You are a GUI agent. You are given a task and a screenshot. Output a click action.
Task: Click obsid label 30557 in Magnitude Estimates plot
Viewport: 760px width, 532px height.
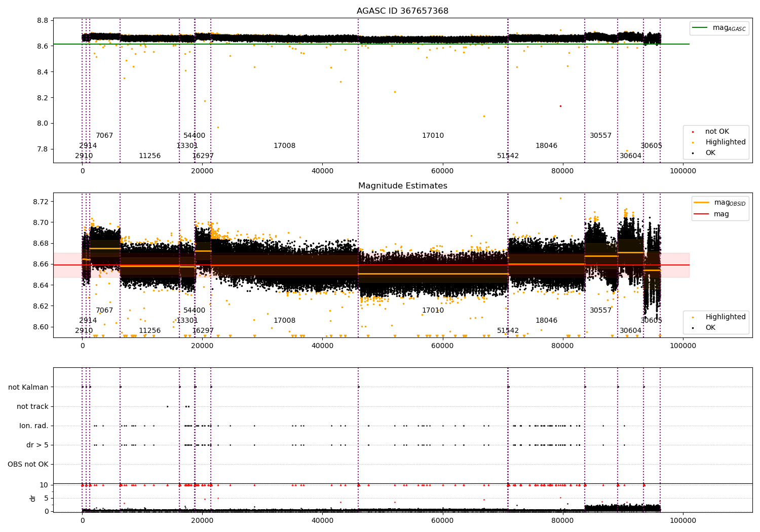click(x=601, y=311)
